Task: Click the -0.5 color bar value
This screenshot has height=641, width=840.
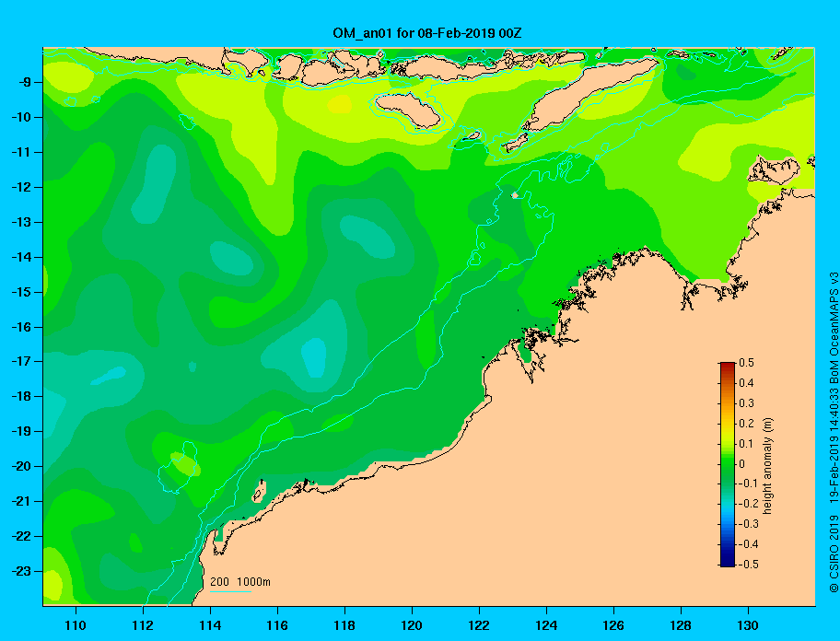Action: 749,565
